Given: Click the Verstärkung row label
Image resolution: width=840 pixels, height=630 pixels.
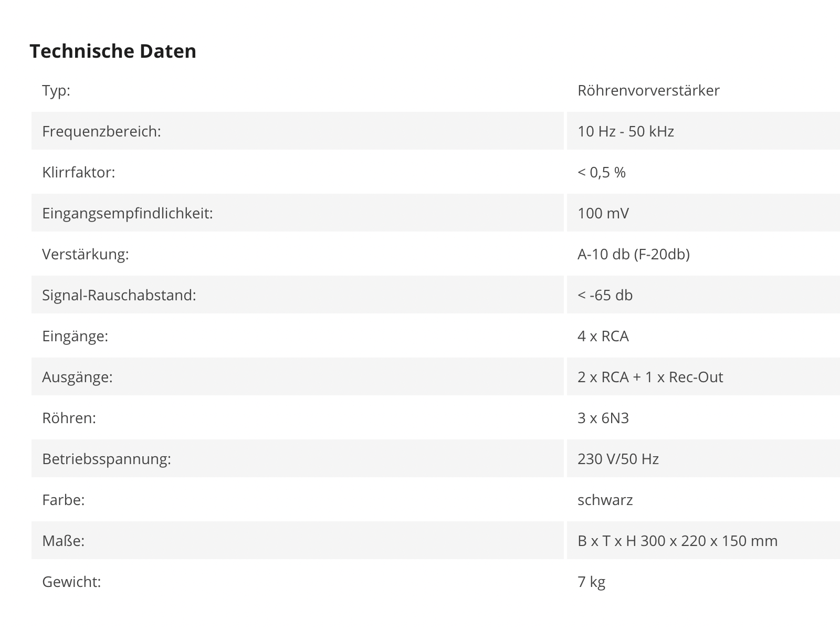Looking at the screenshot, I should (86, 254).
